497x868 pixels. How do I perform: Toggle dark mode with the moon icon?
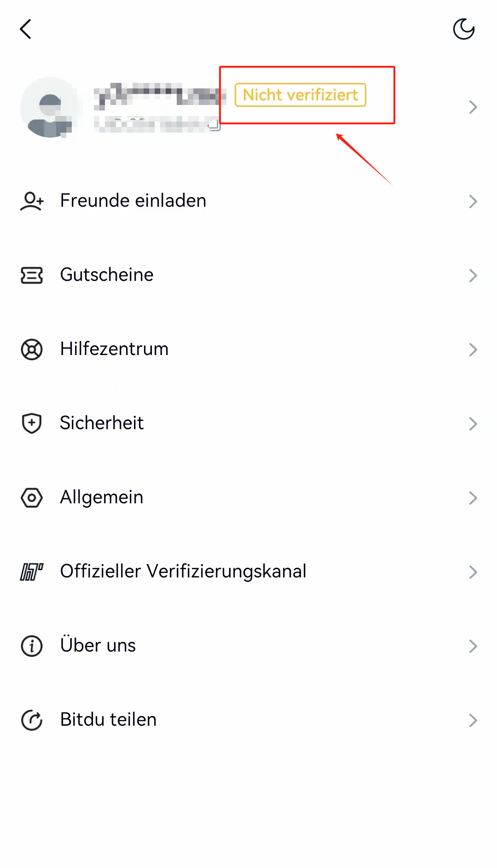[x=463, y=29]
